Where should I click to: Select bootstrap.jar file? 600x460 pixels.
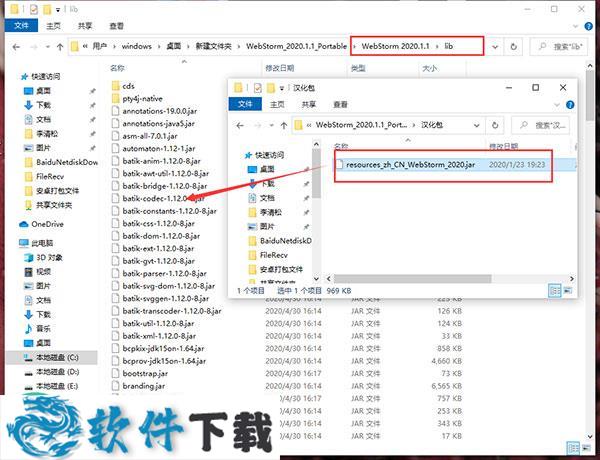click(x=145, y=373)
